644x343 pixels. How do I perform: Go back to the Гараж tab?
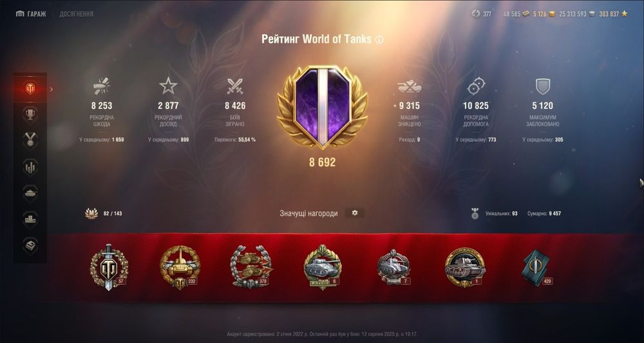click(31, 14)
